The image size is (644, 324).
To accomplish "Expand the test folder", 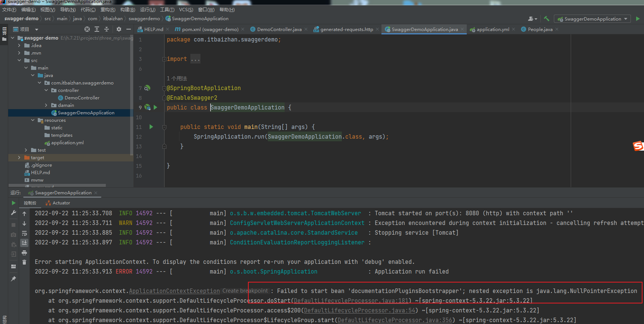I will pos(26,150).
